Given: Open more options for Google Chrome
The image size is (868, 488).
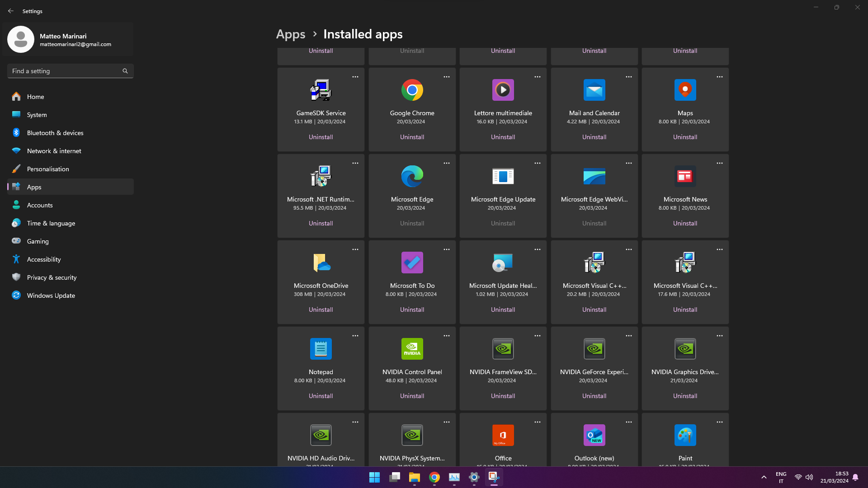Looking at the screenshot, I should click(x=446, y=77).
